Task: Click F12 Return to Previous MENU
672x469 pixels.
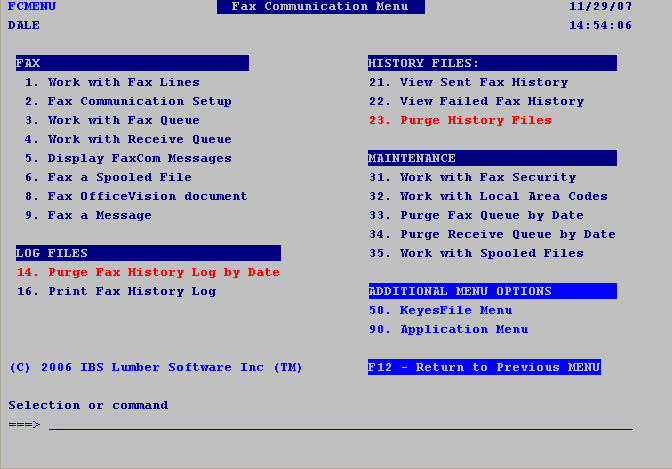Action: 484,367
